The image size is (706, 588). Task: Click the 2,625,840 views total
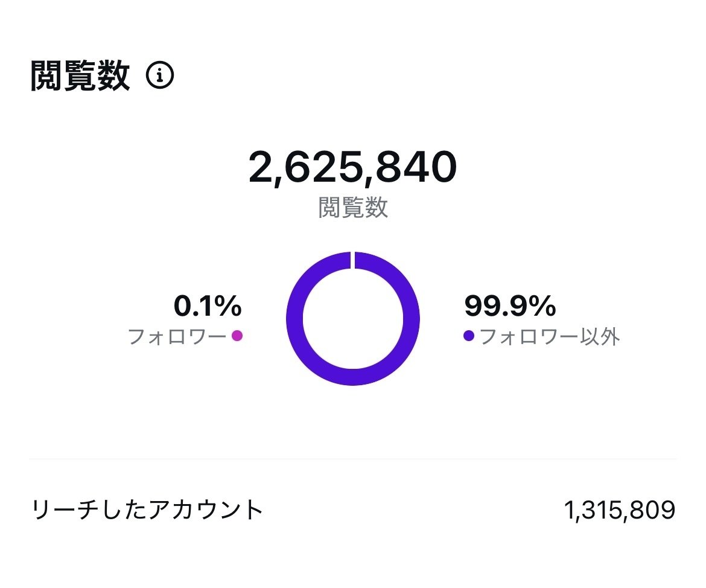[352, 168]
